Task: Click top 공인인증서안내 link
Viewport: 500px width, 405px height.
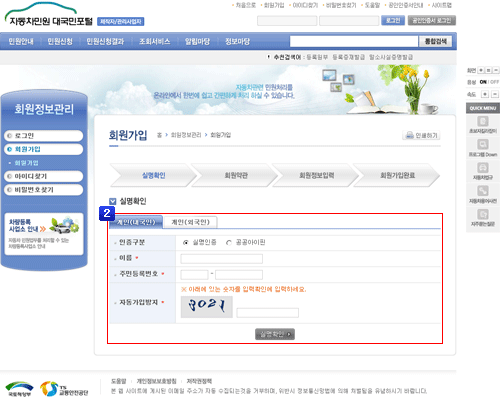Action: point(406,5)
